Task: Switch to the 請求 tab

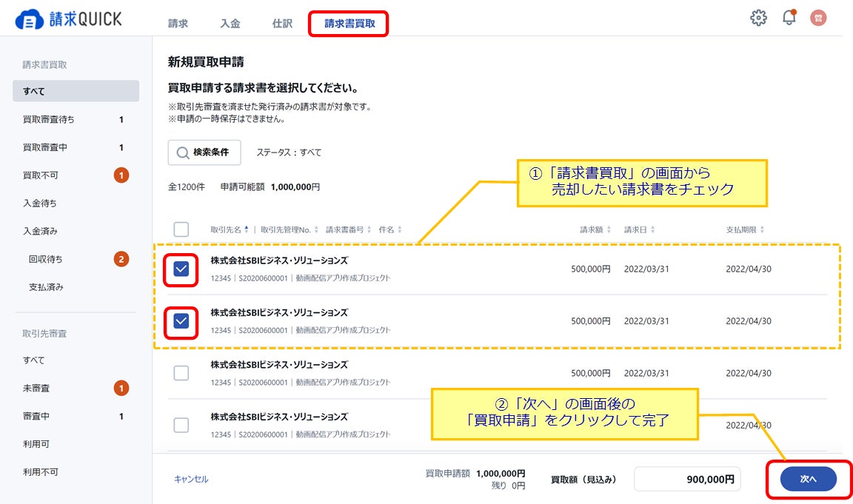Action: click(178, 24)
